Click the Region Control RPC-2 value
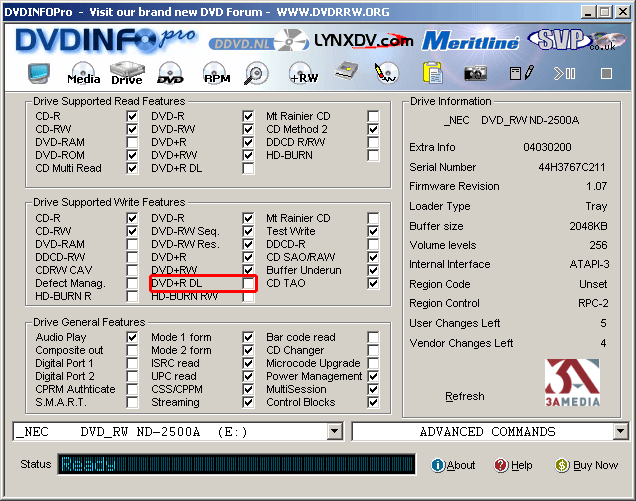636x501 pixels. [x=593, y=303]
